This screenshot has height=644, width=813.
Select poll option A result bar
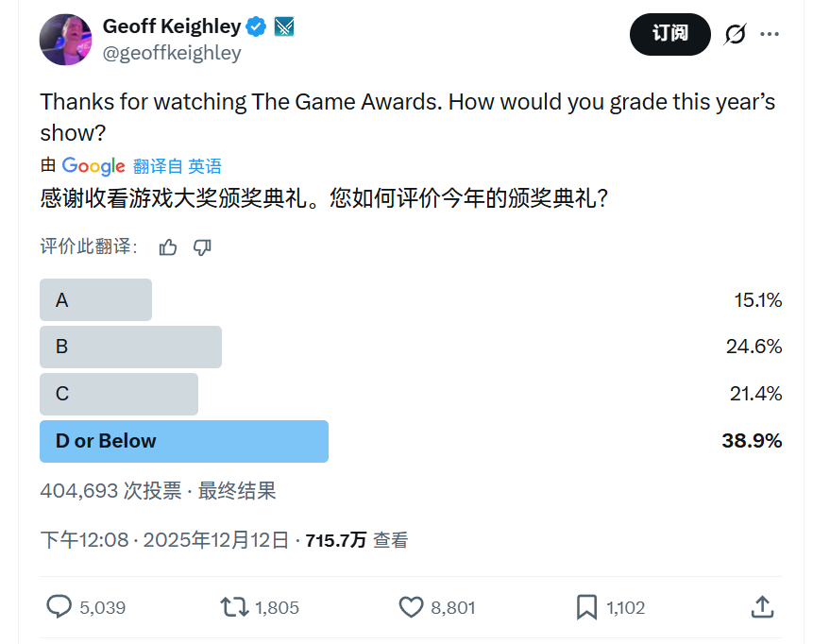click(95, 300)
